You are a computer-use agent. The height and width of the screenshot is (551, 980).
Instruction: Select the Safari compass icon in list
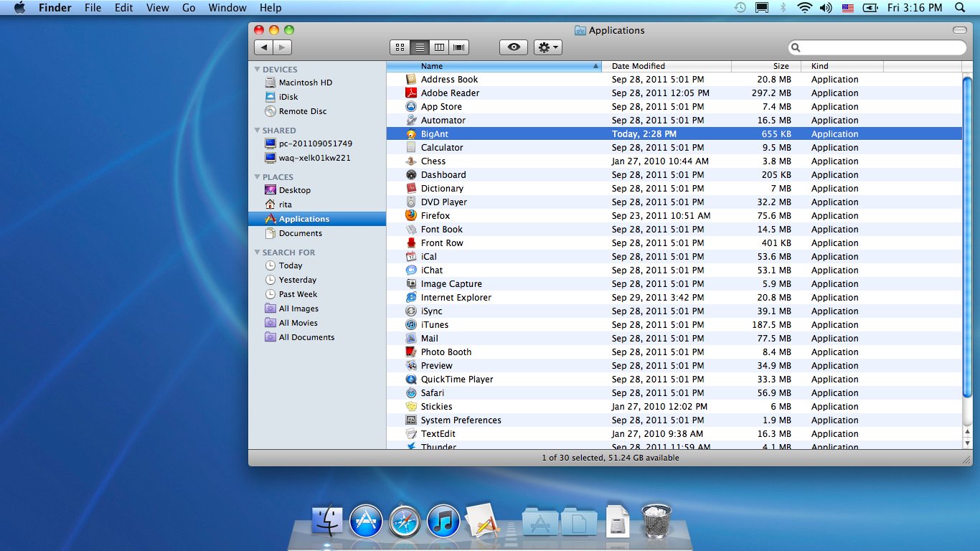pyautogui.click(x=411, y=393)
